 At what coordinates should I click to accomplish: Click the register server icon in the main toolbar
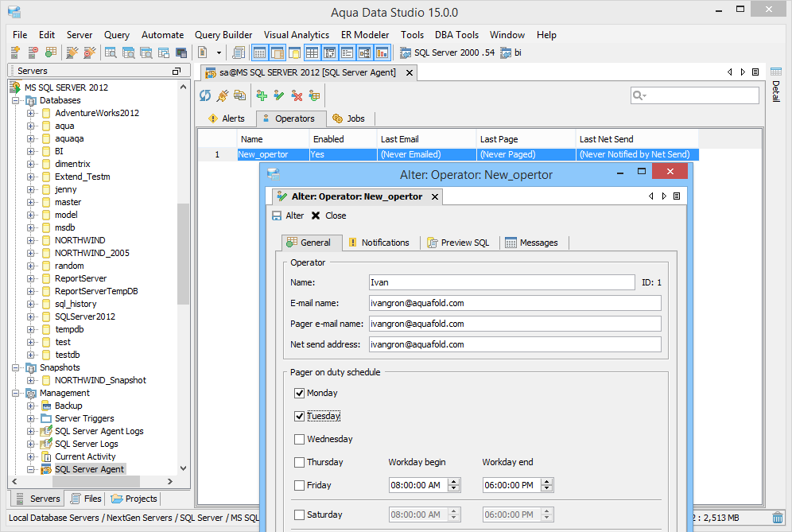[15, 52]
